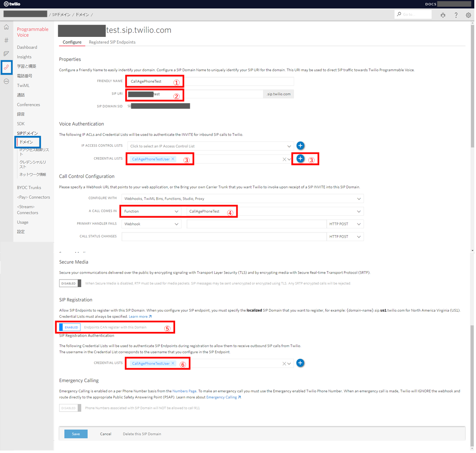Add new IP Access Control List plus
The width and height of the screenshot is (476, 453).
click(301, 146)
